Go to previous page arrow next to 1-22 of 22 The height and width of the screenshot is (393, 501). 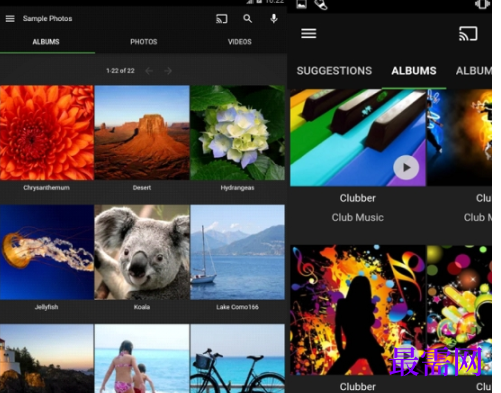(149, 71)
